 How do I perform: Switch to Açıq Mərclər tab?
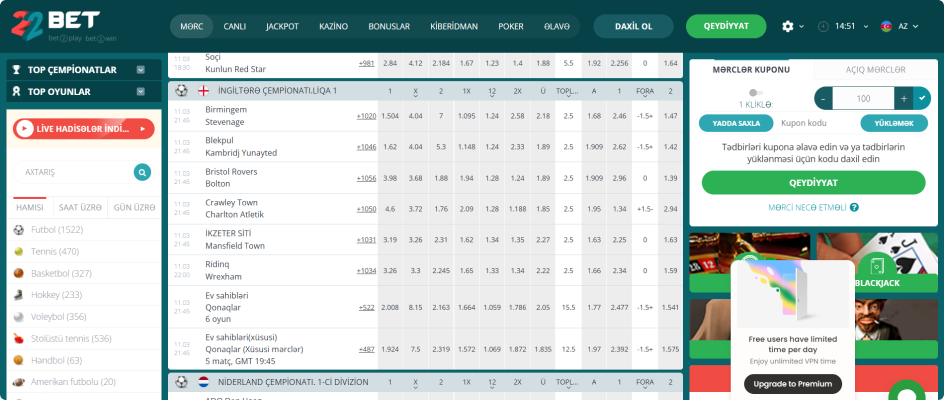(875, 70)
